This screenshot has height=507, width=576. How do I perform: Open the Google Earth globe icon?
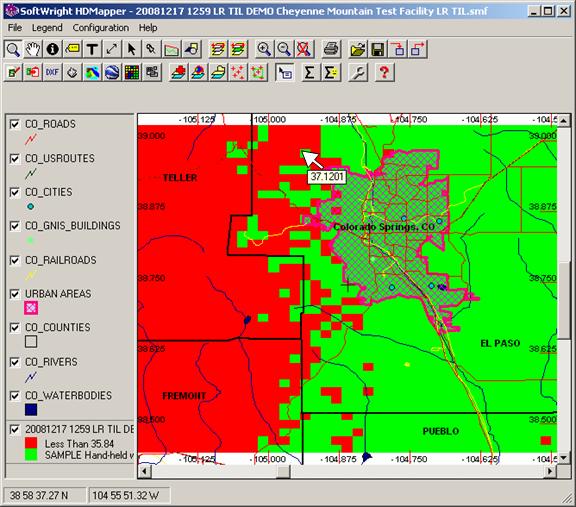(112, 72)
